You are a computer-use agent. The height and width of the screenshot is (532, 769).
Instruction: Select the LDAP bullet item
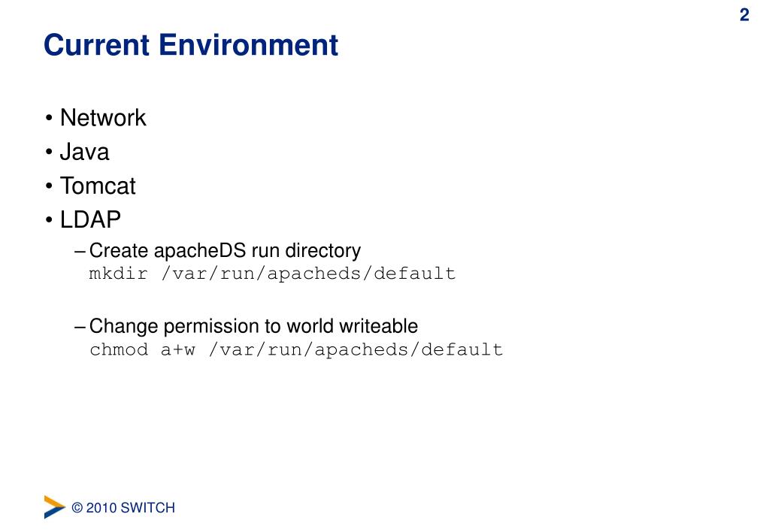tap(90, 219)
